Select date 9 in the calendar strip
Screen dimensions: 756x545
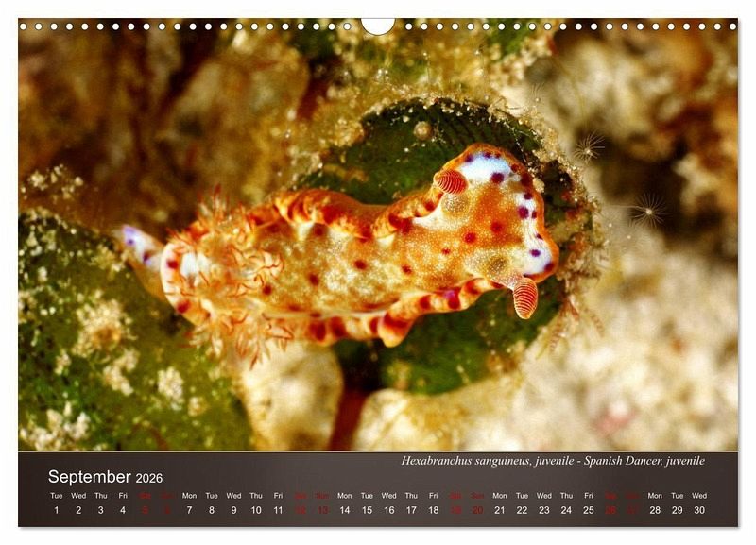233,510
